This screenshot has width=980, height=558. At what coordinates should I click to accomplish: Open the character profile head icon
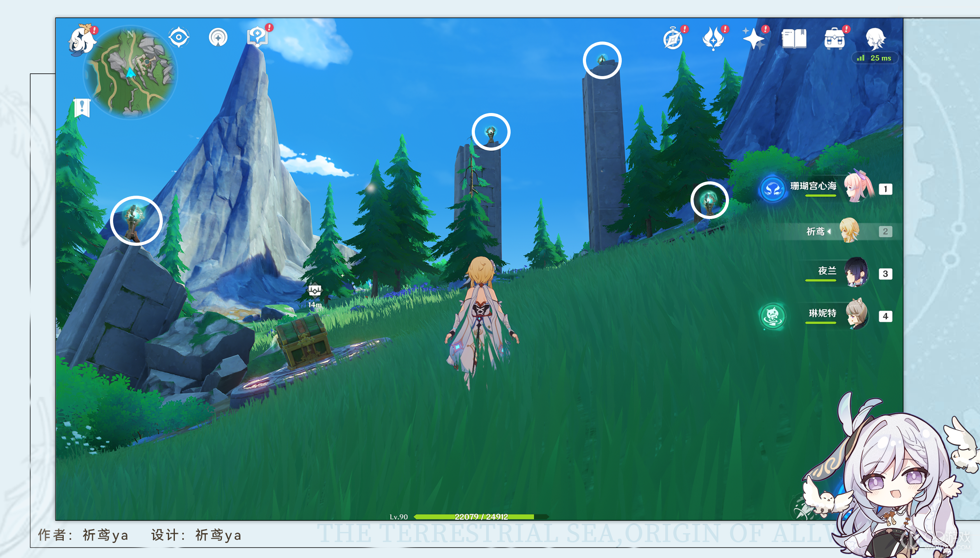(875, 39)
